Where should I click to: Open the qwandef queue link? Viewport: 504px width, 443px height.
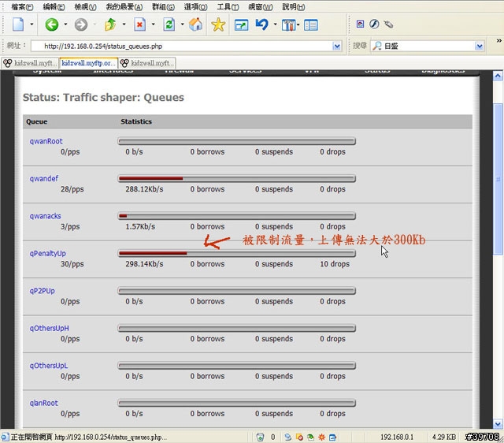[x=44, y=179]
